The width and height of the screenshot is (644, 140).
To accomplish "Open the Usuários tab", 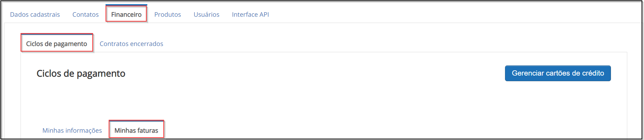I will (x=207, y=15).
